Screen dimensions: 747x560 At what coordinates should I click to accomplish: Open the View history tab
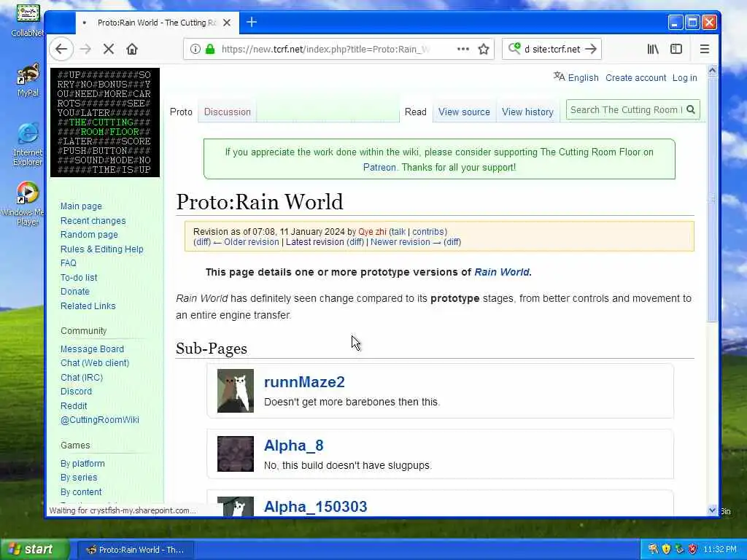pos(527,112)
